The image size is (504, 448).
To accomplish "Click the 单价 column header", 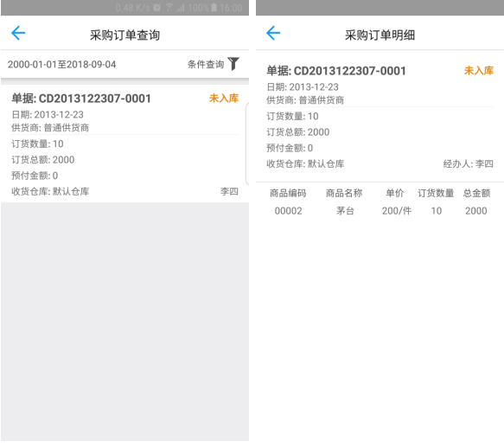I will (395, 193).
